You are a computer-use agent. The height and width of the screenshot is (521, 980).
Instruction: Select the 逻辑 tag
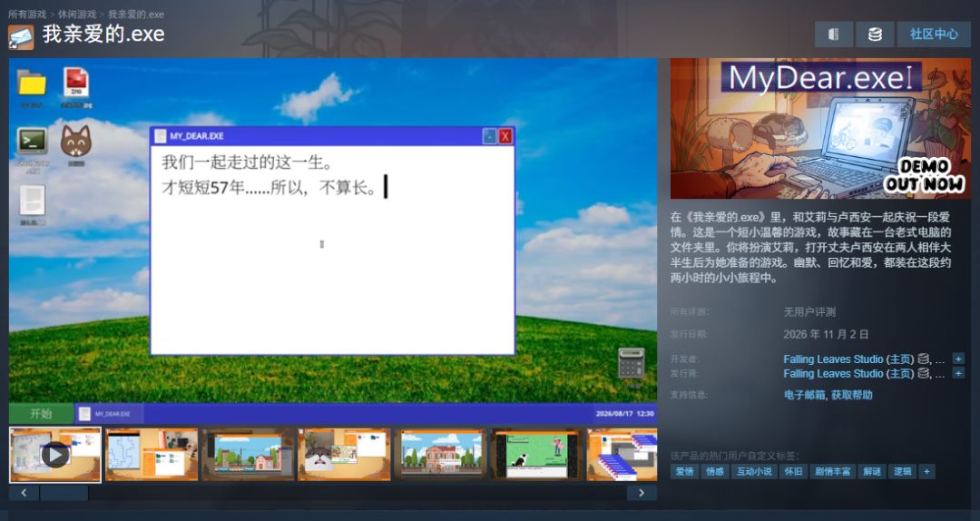coord(903,472)
